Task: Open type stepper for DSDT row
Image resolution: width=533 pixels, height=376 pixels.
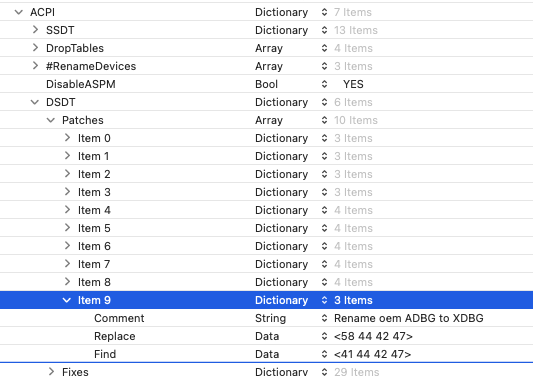Action: [x=324, y=102]
